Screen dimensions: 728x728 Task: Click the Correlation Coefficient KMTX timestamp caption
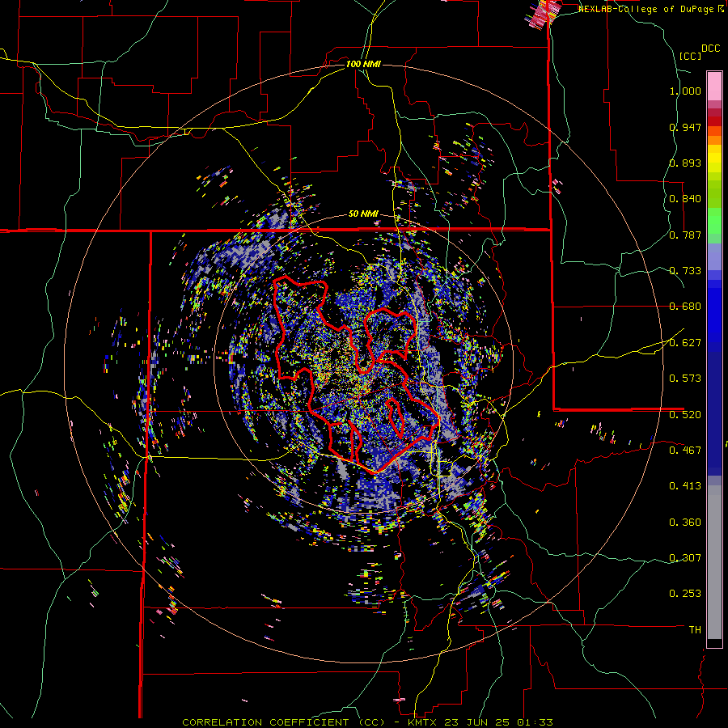(367, 722)
